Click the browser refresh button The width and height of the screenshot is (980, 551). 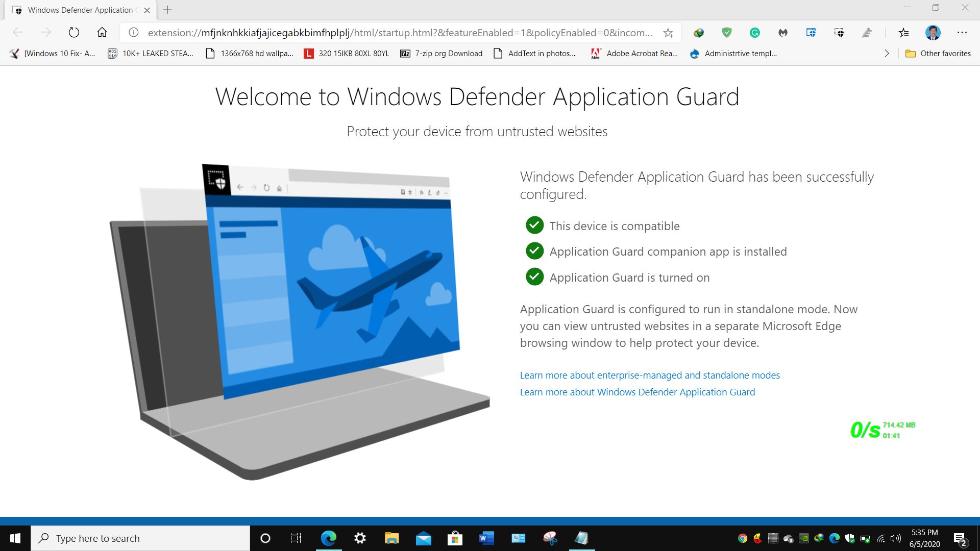[x=74, y=33]
